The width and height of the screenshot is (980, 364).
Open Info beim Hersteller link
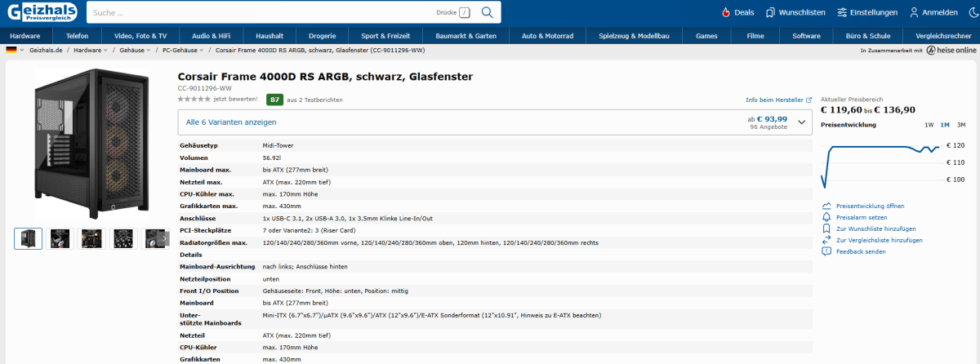point(774,100)
